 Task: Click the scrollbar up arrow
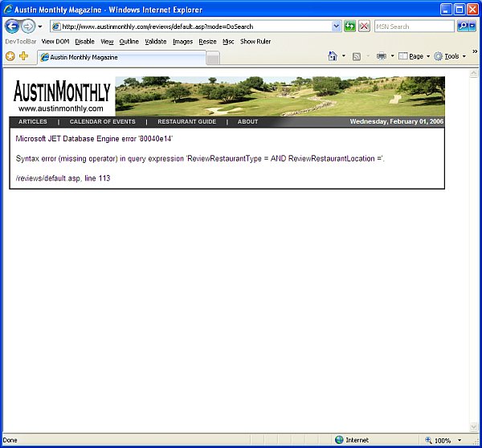click(473, 73)
